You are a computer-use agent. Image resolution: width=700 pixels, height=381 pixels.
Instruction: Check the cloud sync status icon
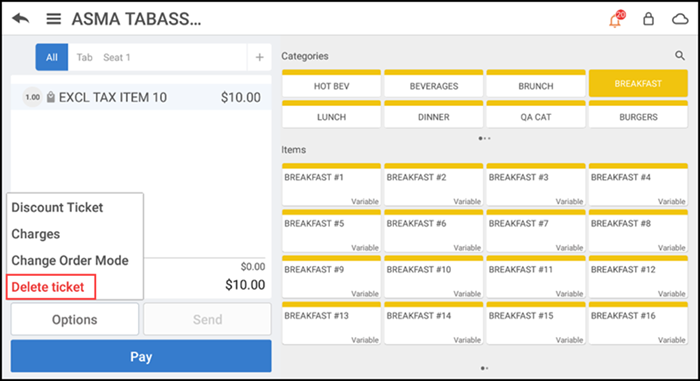[680, 19]
